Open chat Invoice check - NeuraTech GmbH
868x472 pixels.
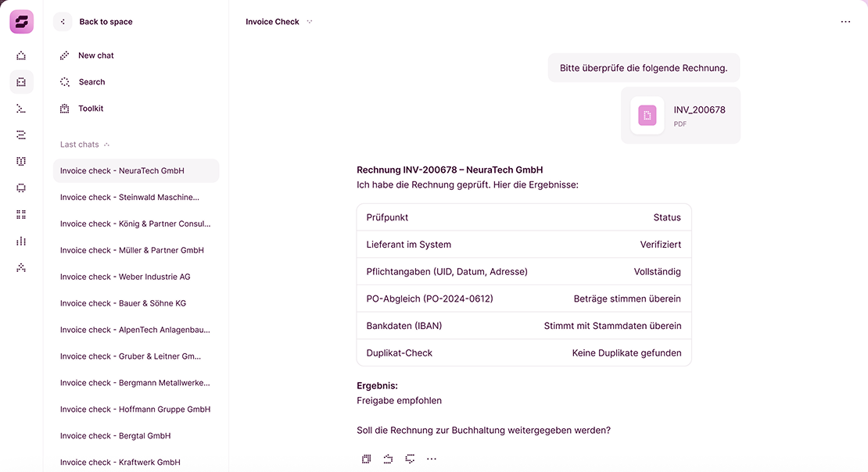click(x=136, y=170)
